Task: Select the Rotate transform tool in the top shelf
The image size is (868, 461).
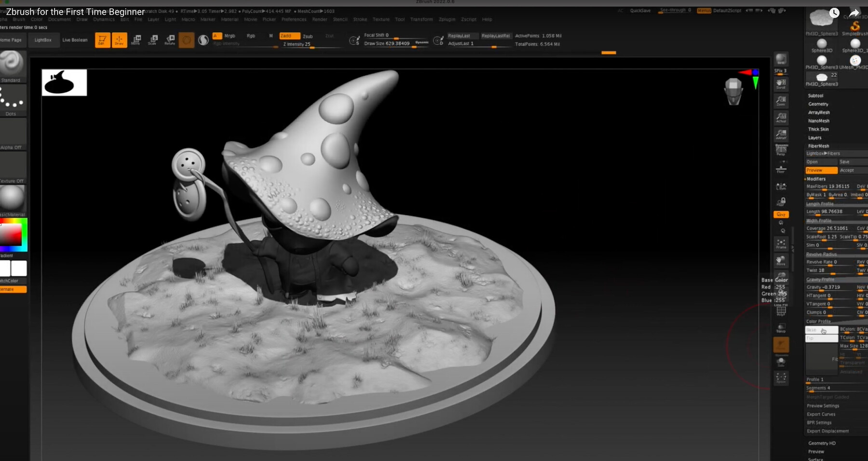Action: pos(170,40)
